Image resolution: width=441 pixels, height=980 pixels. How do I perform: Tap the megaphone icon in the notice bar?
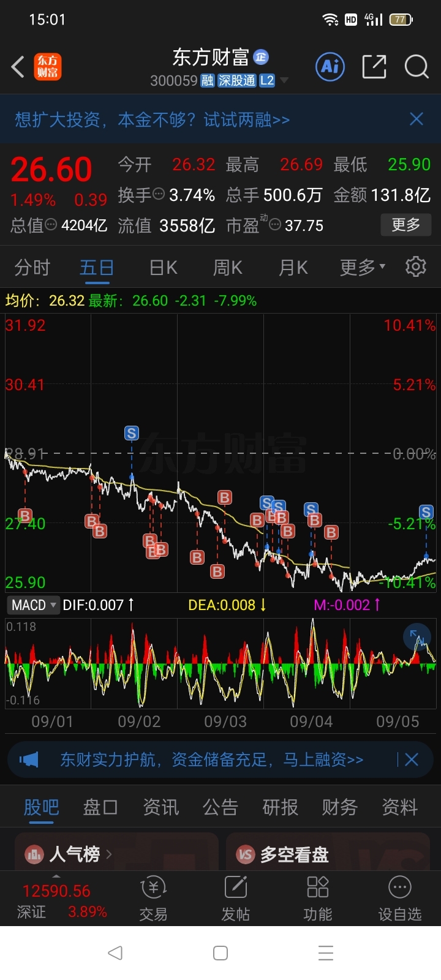coord(29,760)
